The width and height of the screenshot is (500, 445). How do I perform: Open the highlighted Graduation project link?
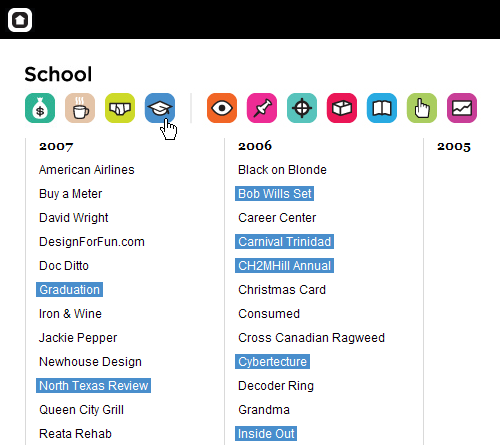click(69, 290)
